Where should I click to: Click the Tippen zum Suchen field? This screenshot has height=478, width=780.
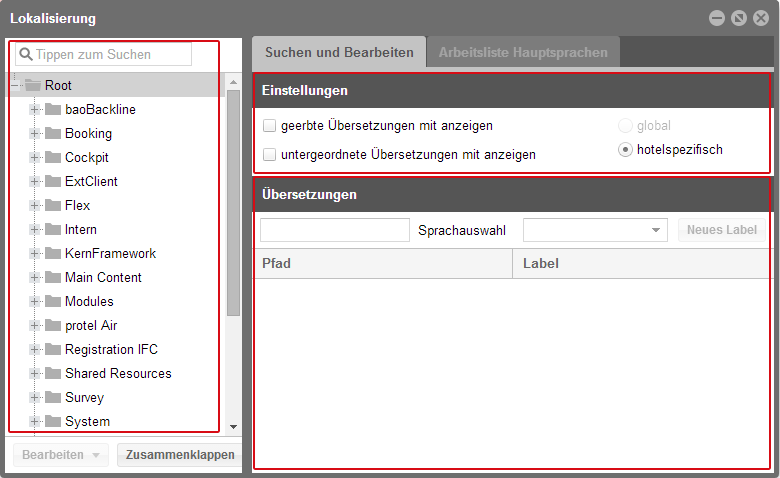112,54
